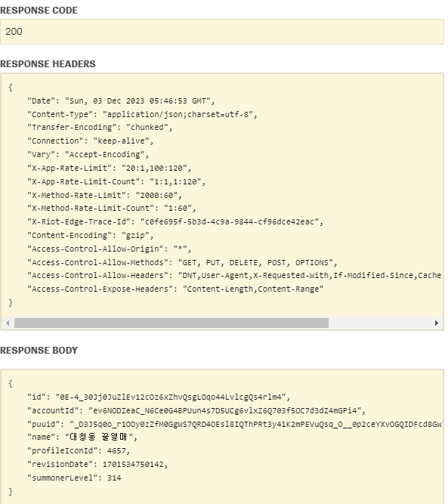Click the "Connection": "keep-alive" line

pos(91,141)
